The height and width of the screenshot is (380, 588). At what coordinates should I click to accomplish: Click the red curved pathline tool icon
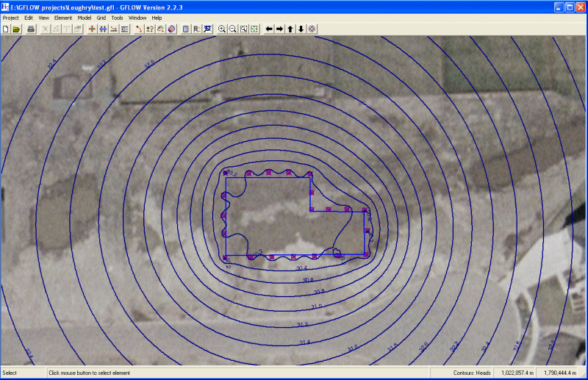pos(139,29)
